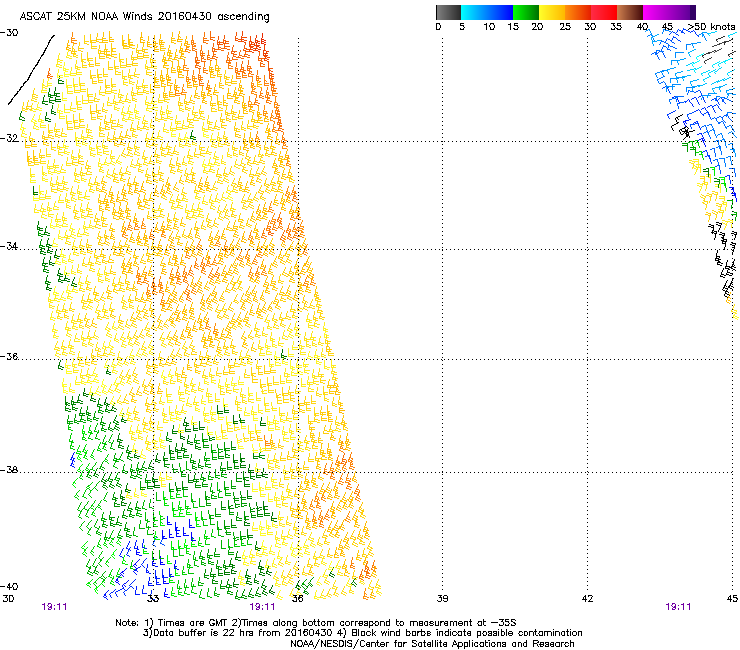This screenshot has width=740, height=650.
Task: Click the '-36' latitude axis label
Action: (9, 356)
